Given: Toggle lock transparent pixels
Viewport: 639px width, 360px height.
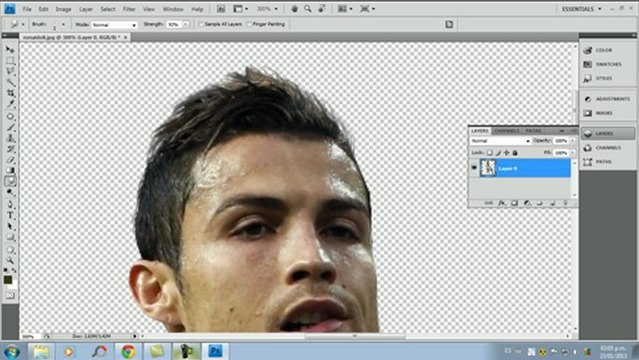Looking at the screenshot, I should point(490,153).
